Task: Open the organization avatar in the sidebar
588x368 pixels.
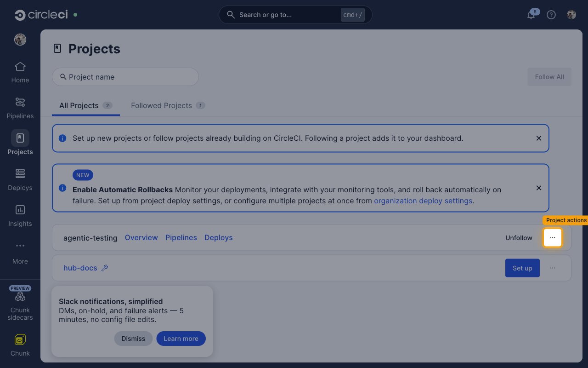Action: coord(20,40)
